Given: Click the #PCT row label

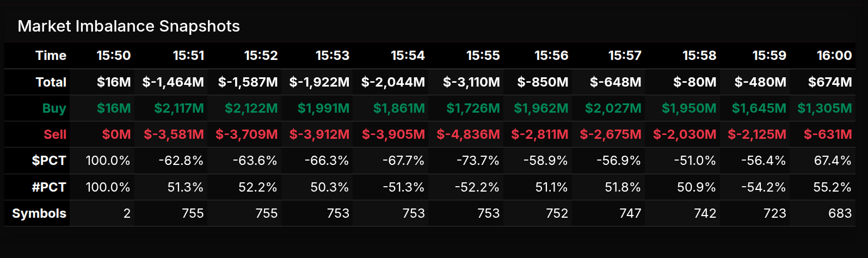Looking at the screenshot, I should pyautogui.click(x=49, y=187).
